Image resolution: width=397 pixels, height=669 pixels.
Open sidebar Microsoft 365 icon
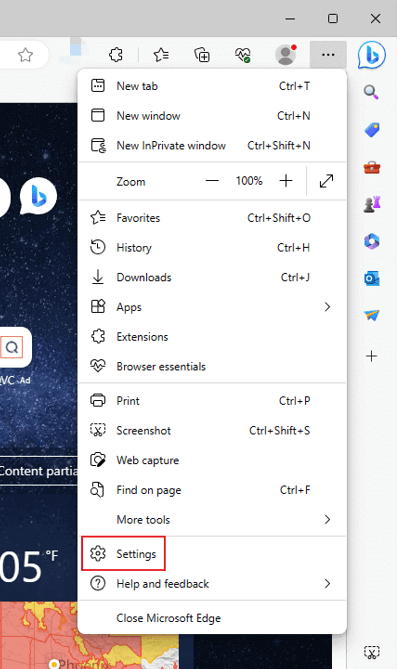point(372,241)
